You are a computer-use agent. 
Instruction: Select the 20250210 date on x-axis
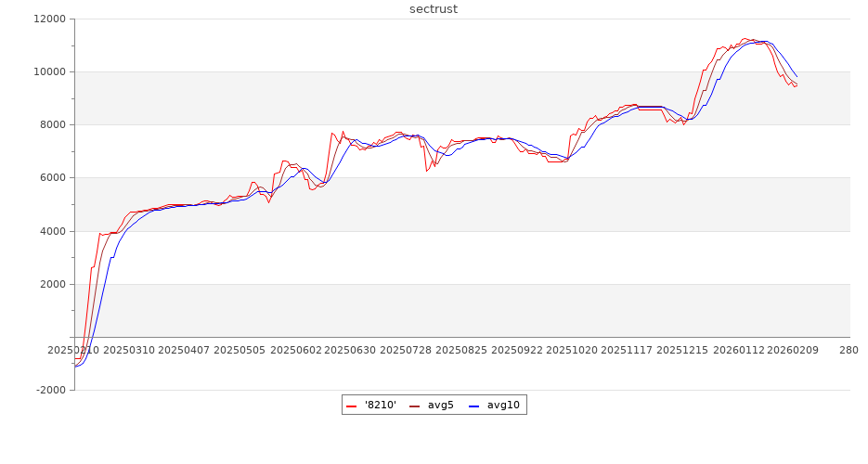tap(74, 350)
